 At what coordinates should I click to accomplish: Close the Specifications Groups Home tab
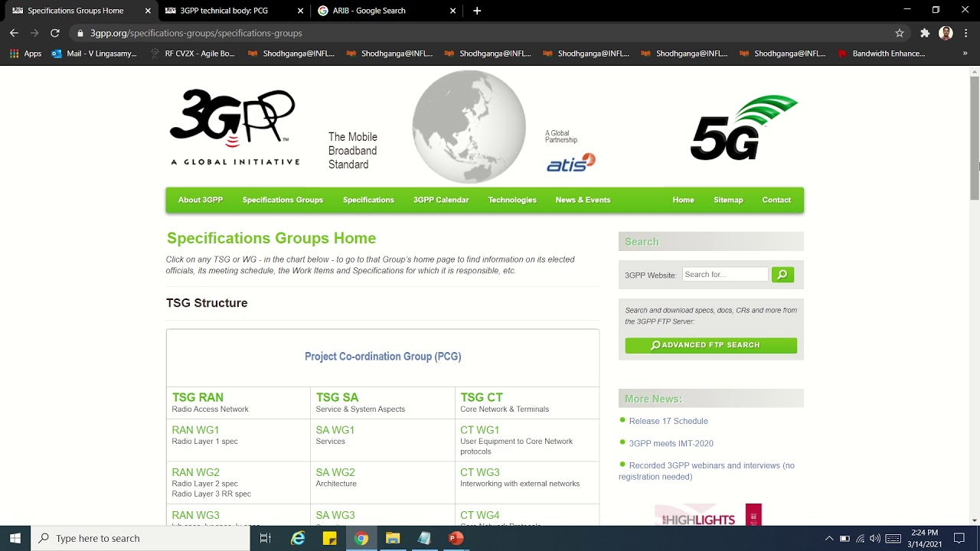(148, 11)
